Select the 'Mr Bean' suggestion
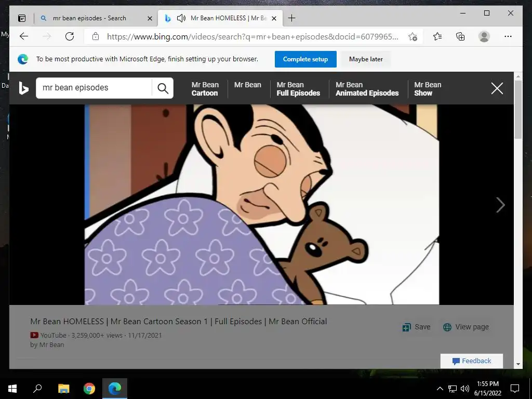Image resolution: width=532 pixels, height=399 pixels. click(x=248, y=85)
